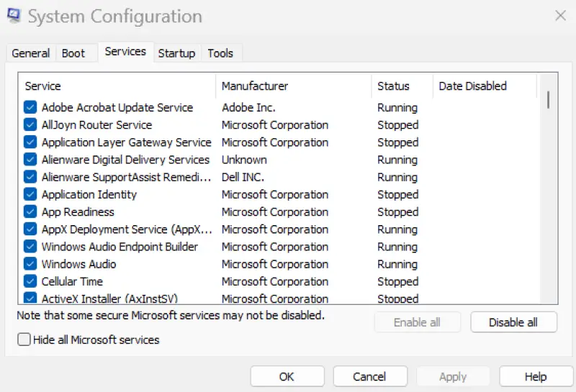
Task: Close the System Configuration window
Action: pyautogui.click(x=560, y=15)
